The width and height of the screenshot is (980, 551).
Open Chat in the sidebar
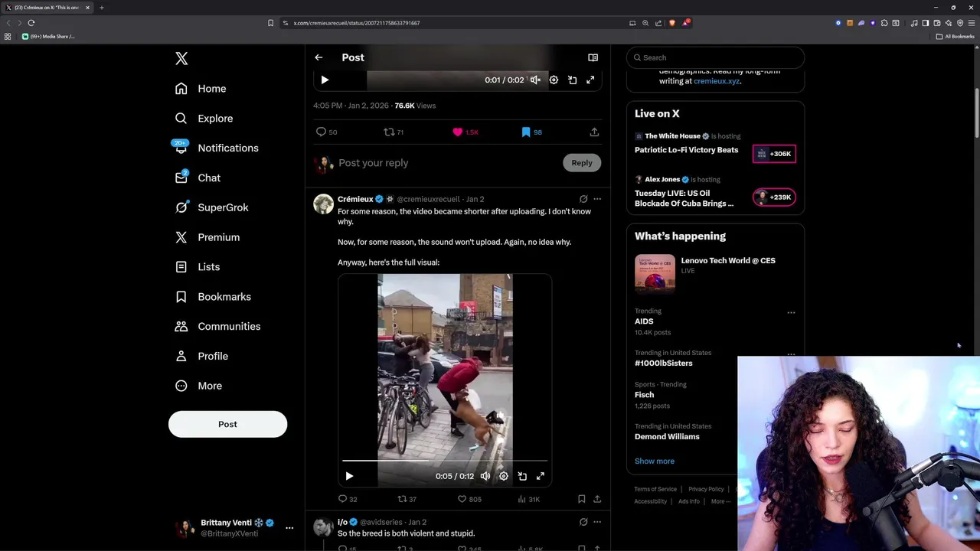pos(198,178)
